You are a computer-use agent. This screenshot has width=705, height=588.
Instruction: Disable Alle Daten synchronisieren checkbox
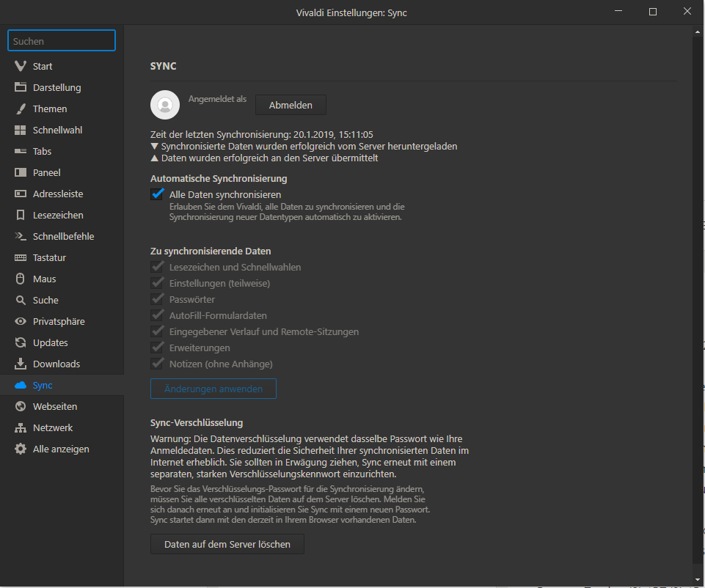coord(157,194)
